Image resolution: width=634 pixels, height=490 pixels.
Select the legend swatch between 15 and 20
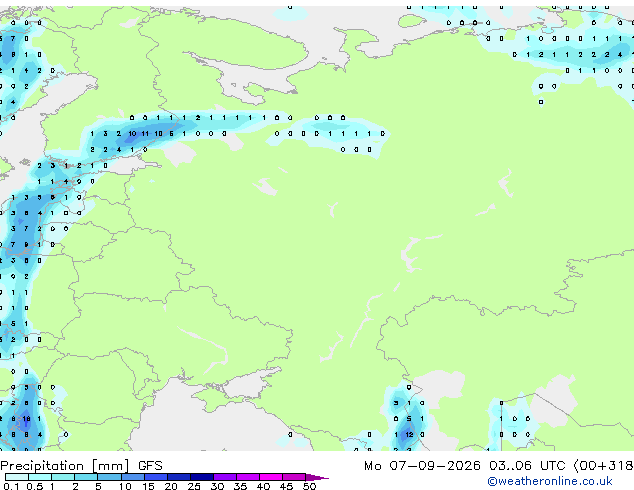[x=155, y=477]
